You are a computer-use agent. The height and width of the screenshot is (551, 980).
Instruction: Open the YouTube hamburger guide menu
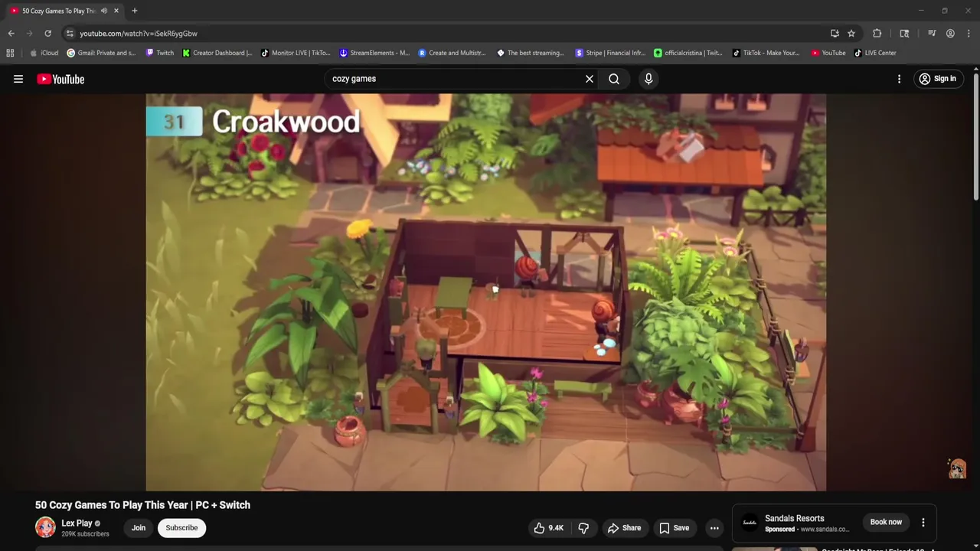[x=18, y=79]
